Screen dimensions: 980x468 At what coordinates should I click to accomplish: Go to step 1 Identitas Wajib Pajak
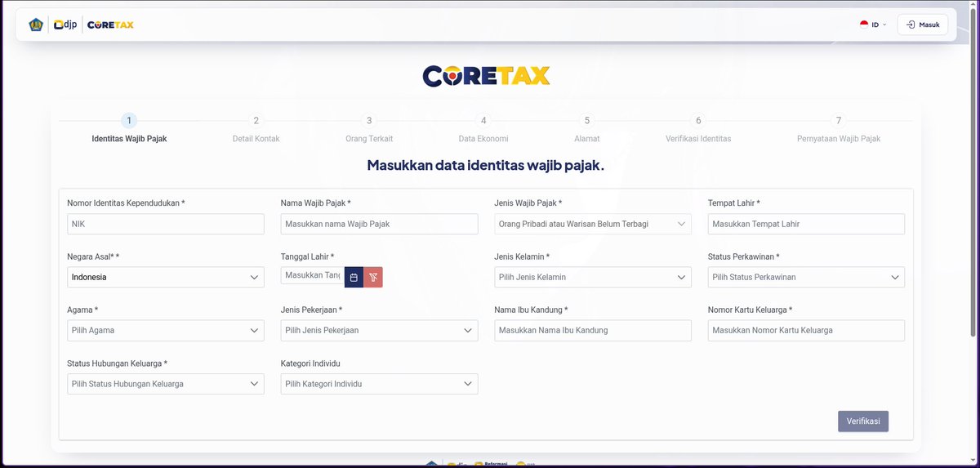click(129, 129)
